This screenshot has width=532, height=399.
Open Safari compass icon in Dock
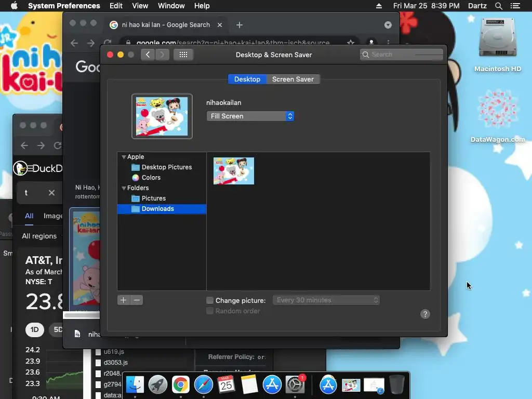point(204,385)
